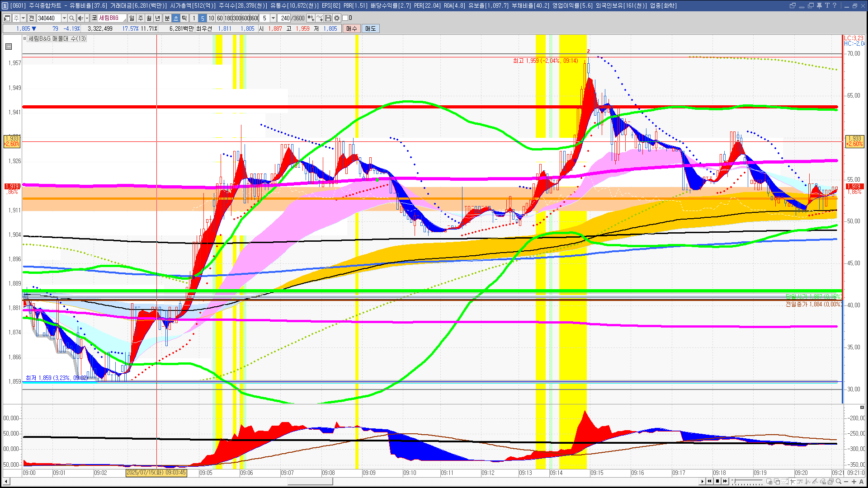The image size is (868, 488).
Task: Click the zoom-in plus icon
Action: point(854,482)
